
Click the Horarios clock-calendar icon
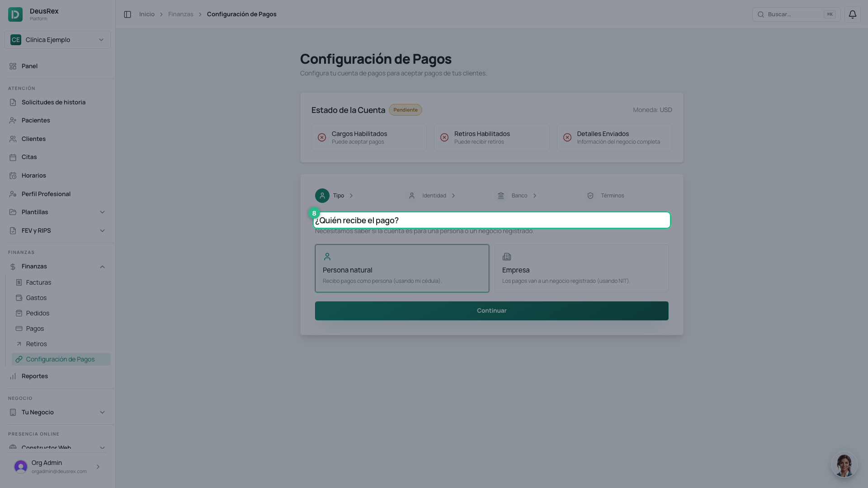[13, 176]
